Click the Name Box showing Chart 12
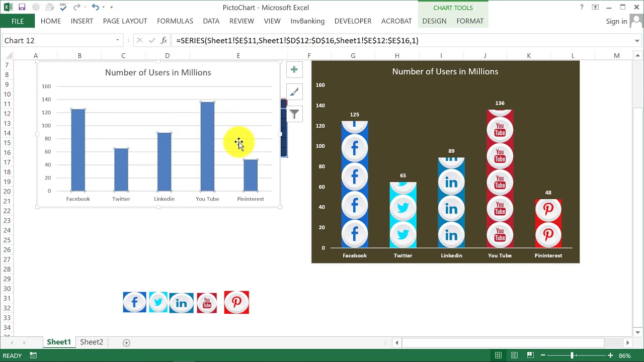This screenshot has width=644, height=362. click(x=58, y=40)
